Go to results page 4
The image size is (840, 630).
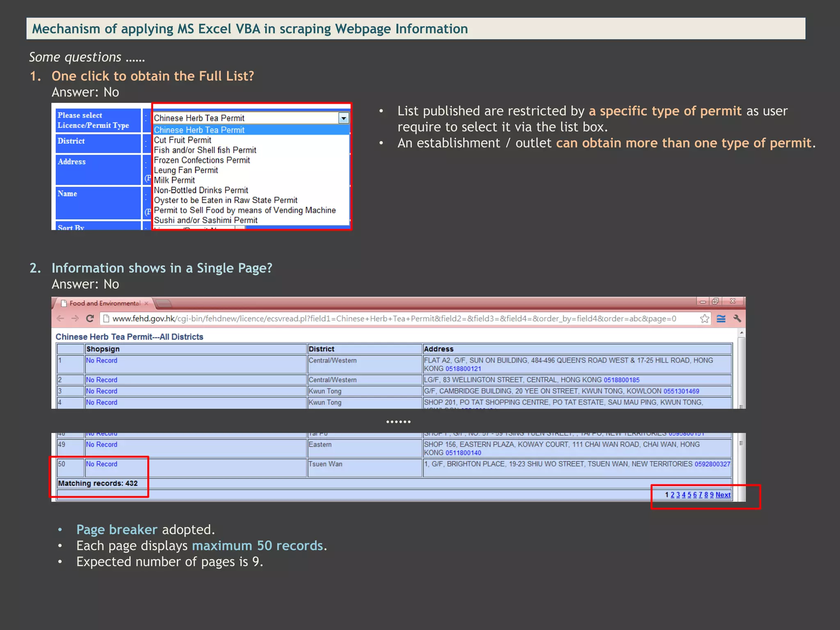[684, 495]
